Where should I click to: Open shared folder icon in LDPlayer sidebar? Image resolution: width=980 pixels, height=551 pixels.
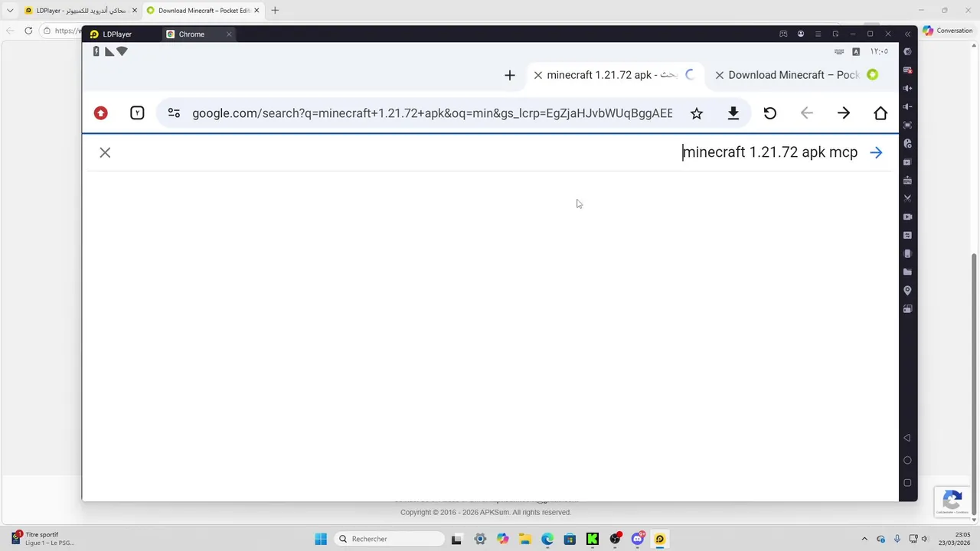907,272
